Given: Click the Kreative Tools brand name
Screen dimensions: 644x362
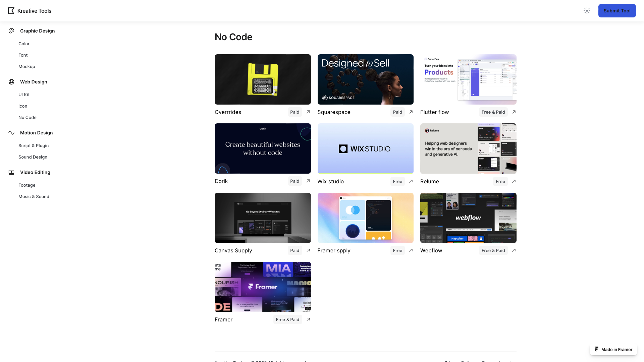Looking at the screenshot, I should [34, 11].
